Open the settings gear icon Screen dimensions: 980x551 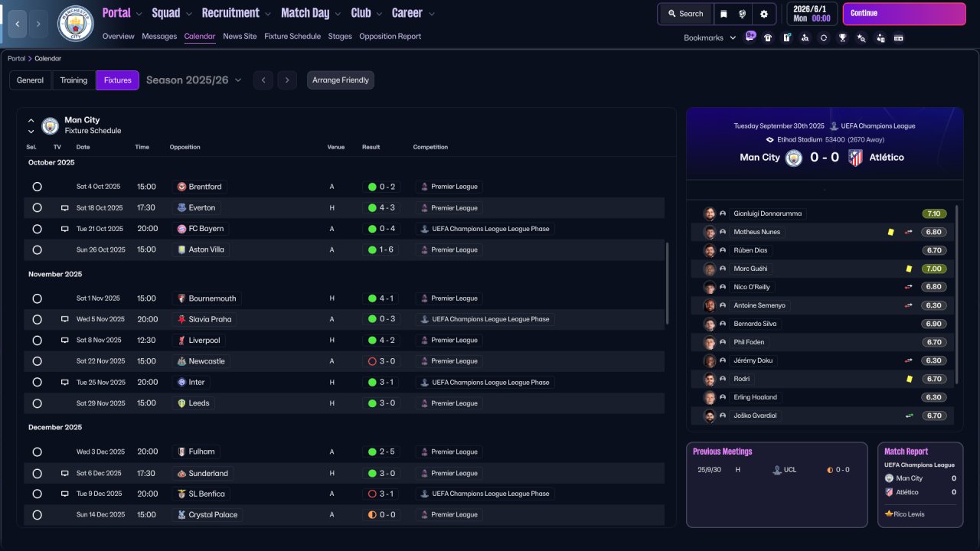pos(764,14)
